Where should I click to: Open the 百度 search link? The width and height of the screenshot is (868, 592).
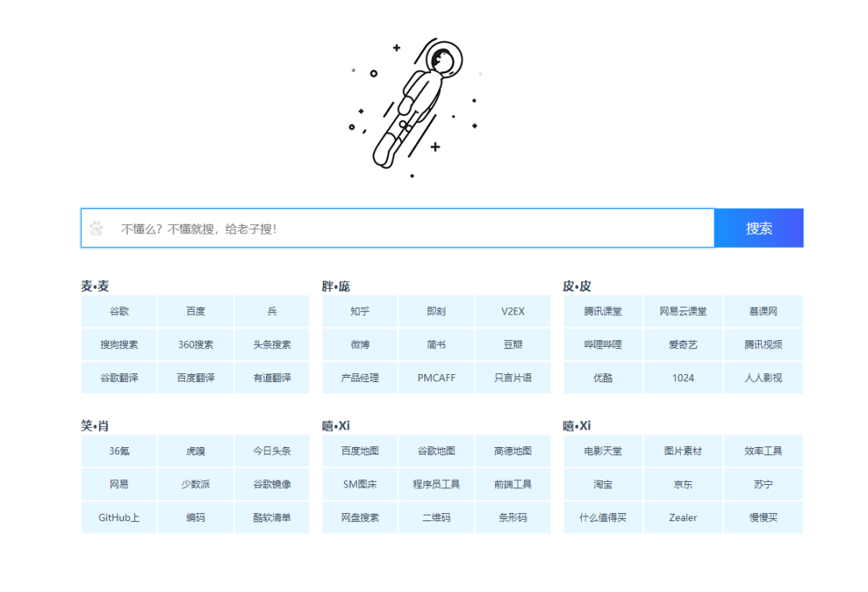tap(195, 311)
